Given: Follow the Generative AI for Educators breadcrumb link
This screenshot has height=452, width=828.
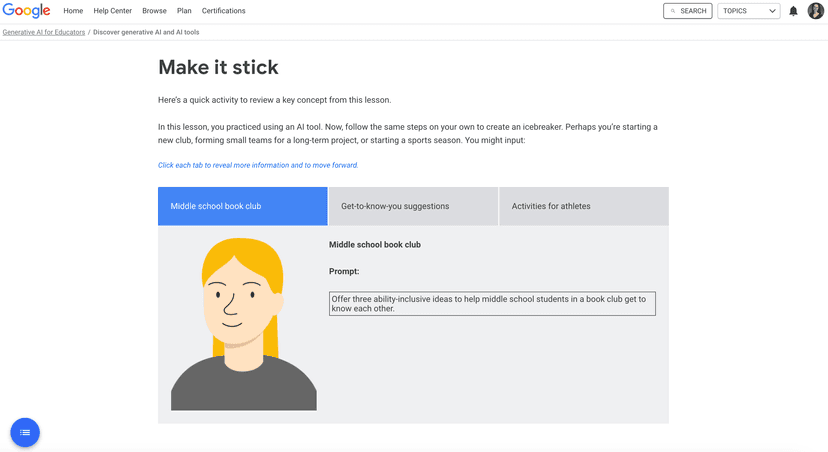Looking at the screenshot, I should (43, 32).
